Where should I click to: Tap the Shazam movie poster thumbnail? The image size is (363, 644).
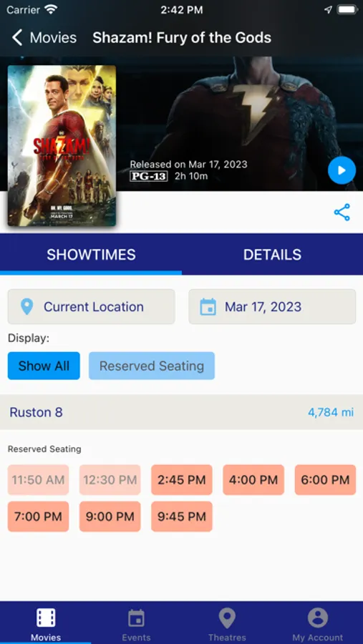(62, 145)
